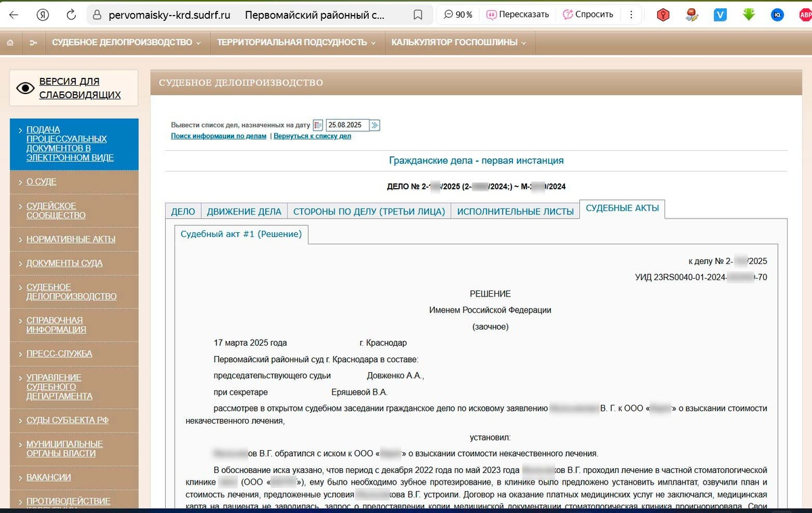Expand the Судебное делопроизводство top menu

tap(126, 43)
